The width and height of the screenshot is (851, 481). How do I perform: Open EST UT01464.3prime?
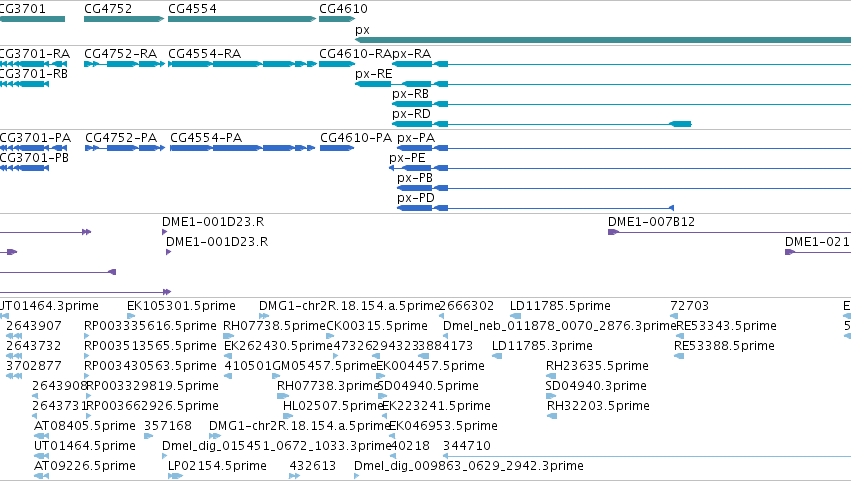tap(49, 306)
